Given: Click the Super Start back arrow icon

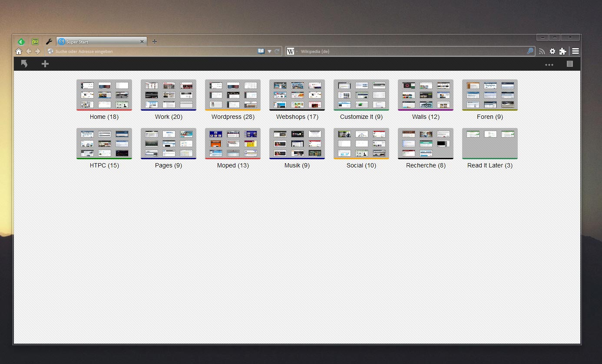Looking at the screenshot, I should tap(24, 64).
